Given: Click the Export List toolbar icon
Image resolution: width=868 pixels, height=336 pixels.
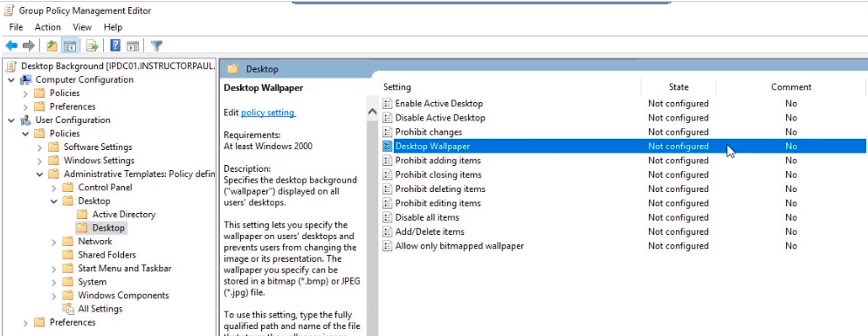Looking at the screenshot, I should coord(93,46).
